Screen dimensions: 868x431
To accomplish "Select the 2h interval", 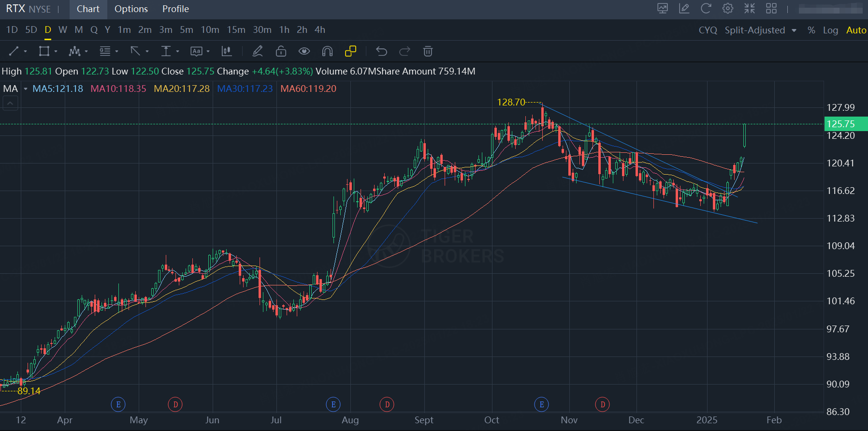I will click(302, 30).
